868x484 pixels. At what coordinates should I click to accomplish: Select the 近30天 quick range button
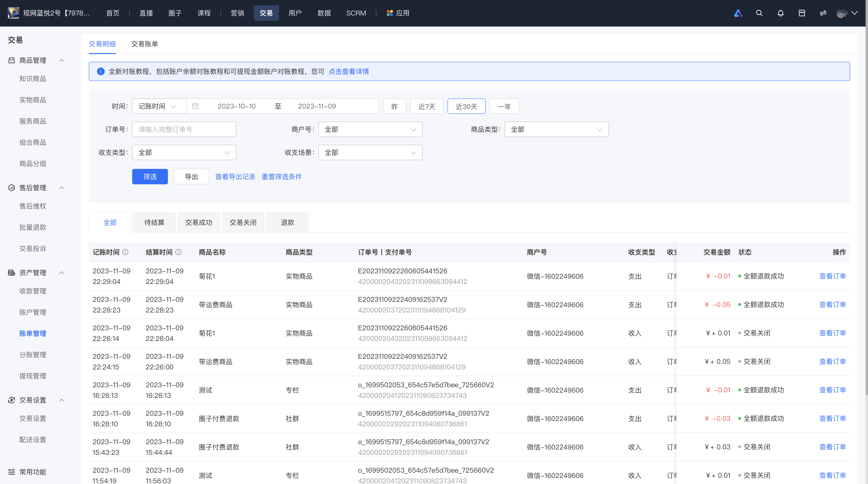click(x=466, y=106)
